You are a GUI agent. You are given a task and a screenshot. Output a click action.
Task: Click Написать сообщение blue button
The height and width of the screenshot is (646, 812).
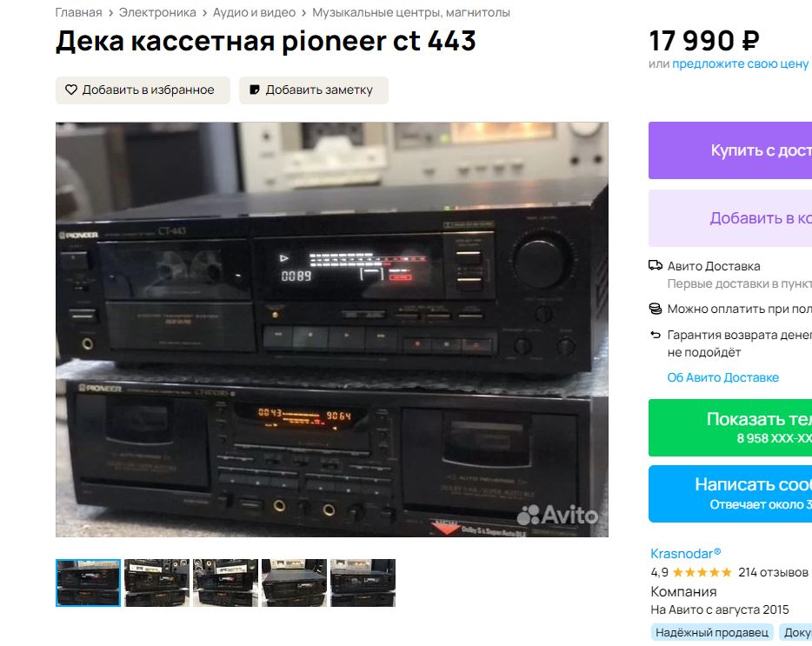[x=730, y=494]
